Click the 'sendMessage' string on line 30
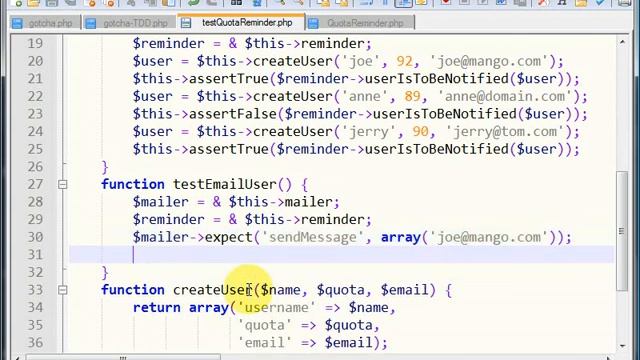The height and width of the screenshot is (360, 640). pos(313,237)
